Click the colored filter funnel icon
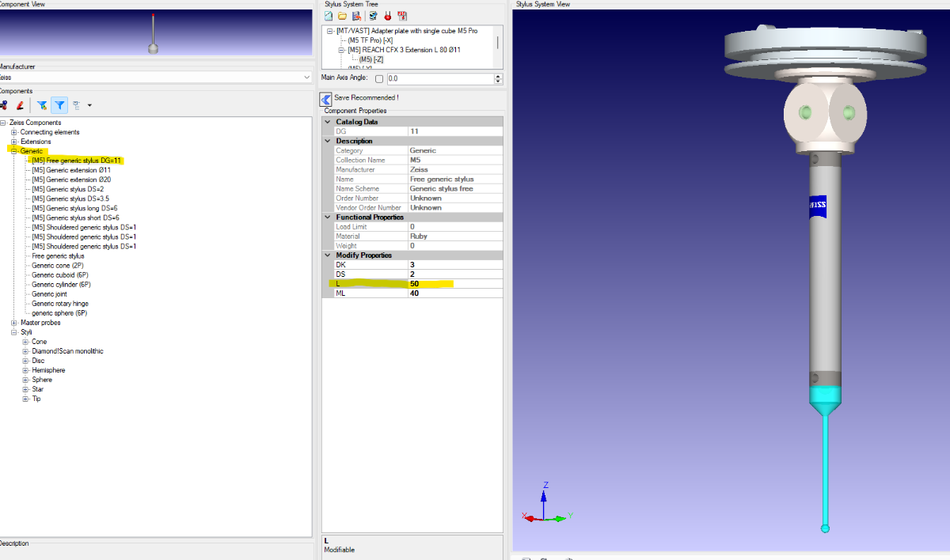This screenshot has height=560, width=950. tap(42, 105)
